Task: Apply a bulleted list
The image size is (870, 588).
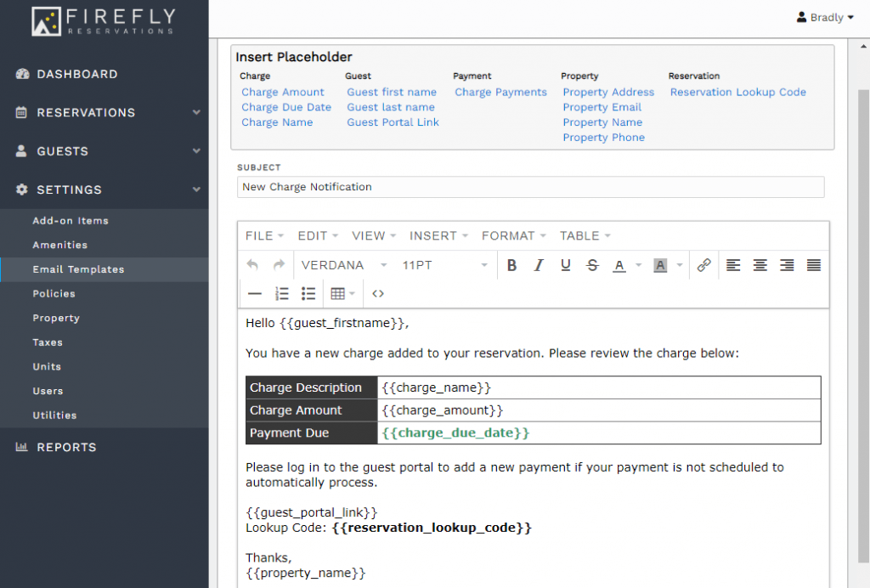Action: (308, 293)
